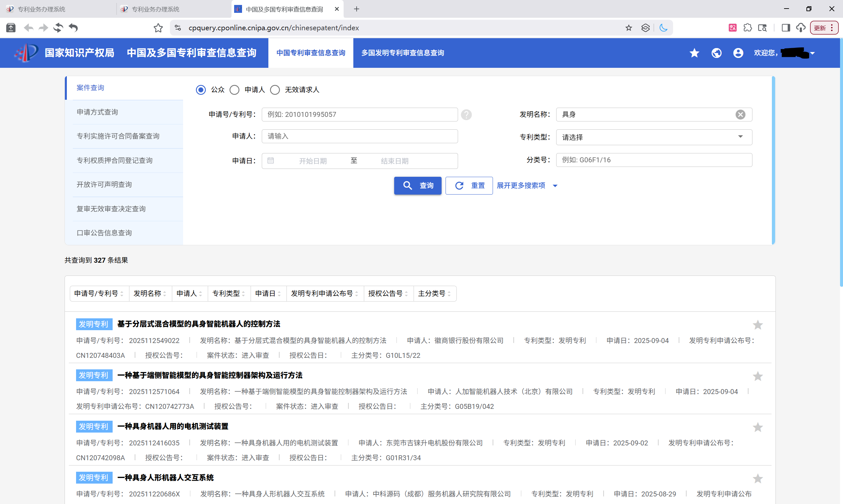Image resolution: width=843 pixels, height=504 pixels.
Task: Click the favorites star in the blue navigation bar
Action: coord(694,53)
